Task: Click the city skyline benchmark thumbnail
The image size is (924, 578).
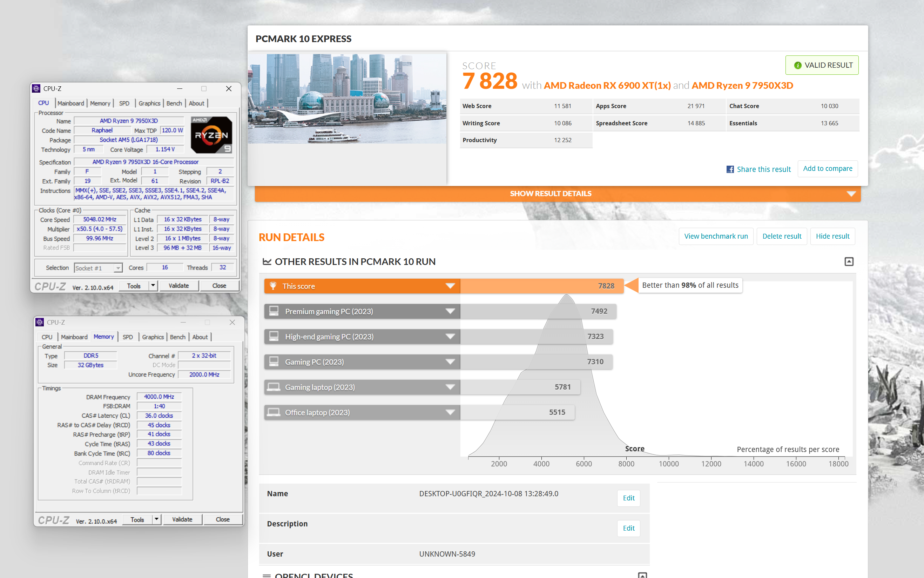Action: pos(347,98)
